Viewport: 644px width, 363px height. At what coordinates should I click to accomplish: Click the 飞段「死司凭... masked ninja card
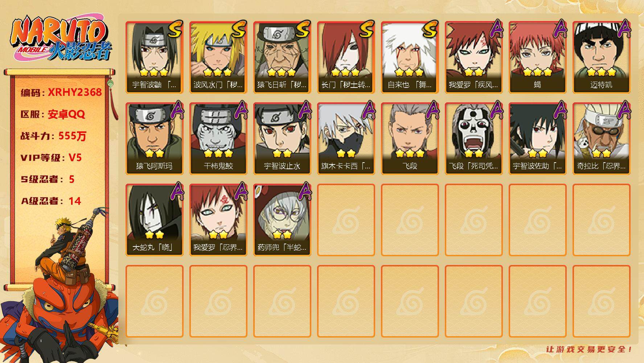tap(473, 139)
